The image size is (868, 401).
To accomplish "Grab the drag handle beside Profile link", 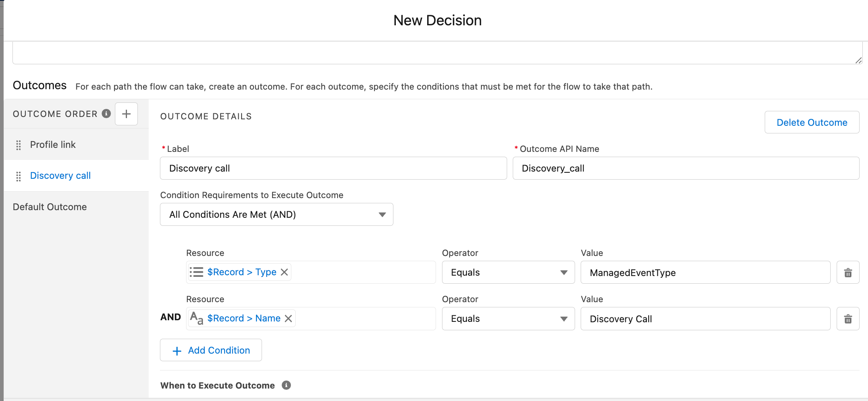I will click(x=18, y=145).
